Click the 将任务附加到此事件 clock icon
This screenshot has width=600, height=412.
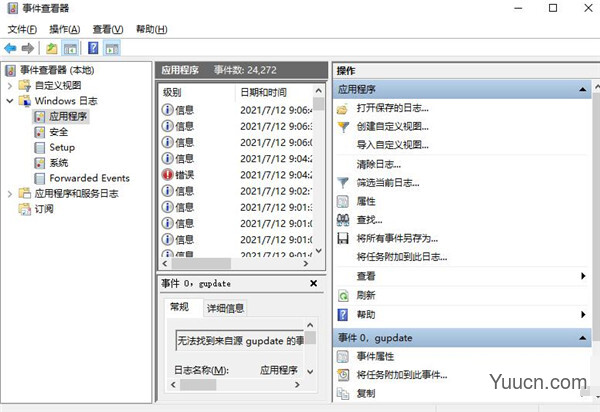coord(343,375)
